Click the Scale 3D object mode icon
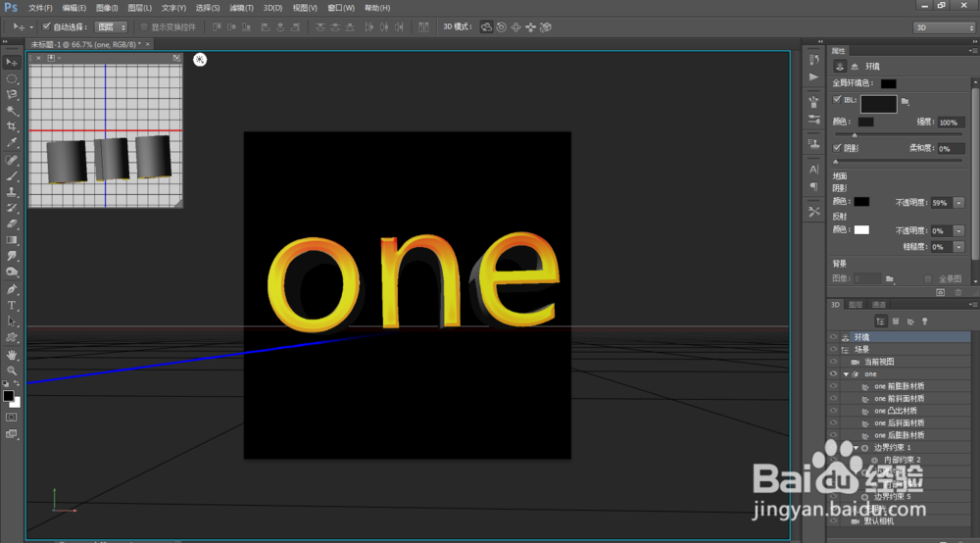 point(546,26)
